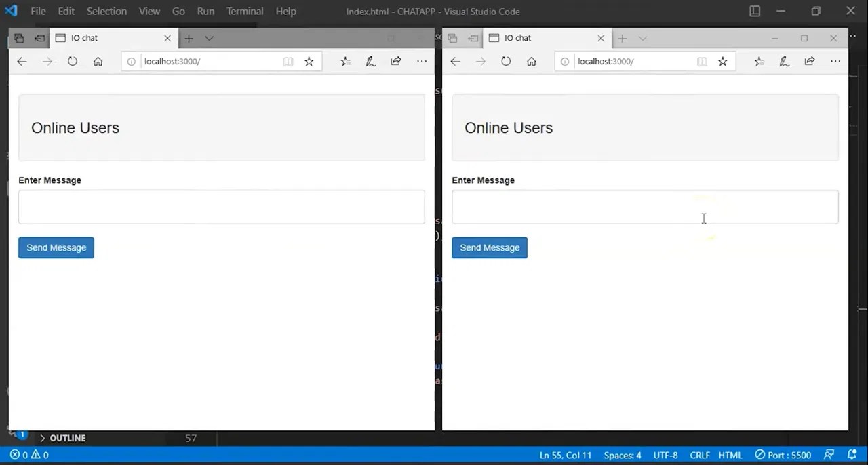Viewport: 868px width, 465px height.
Task: Open the new tab dropdown in the left browser
Action: coord(209,38)
